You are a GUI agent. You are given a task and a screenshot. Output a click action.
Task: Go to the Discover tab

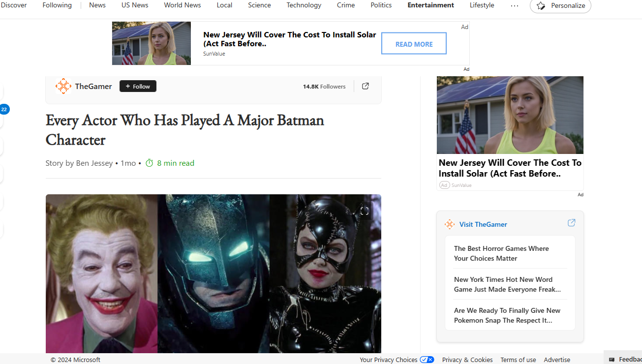(14, 5)
